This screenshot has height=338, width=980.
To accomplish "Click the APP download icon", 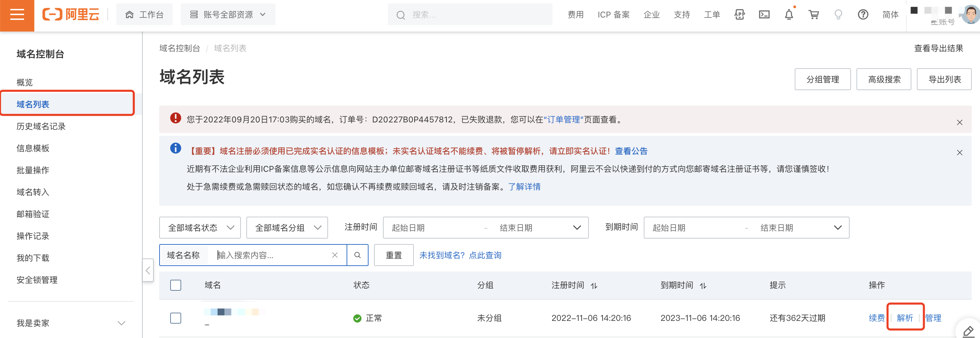I will coord(739,15).
